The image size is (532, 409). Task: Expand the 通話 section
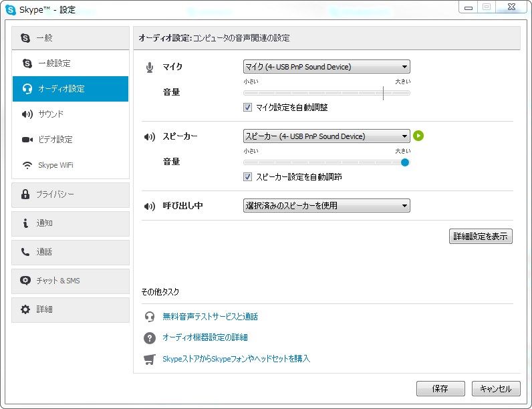coord(71,253)
